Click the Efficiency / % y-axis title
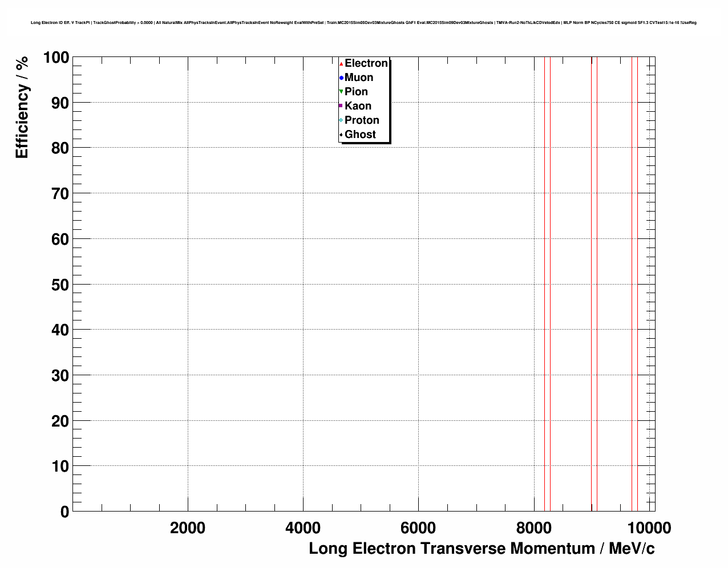 [22, 107]
